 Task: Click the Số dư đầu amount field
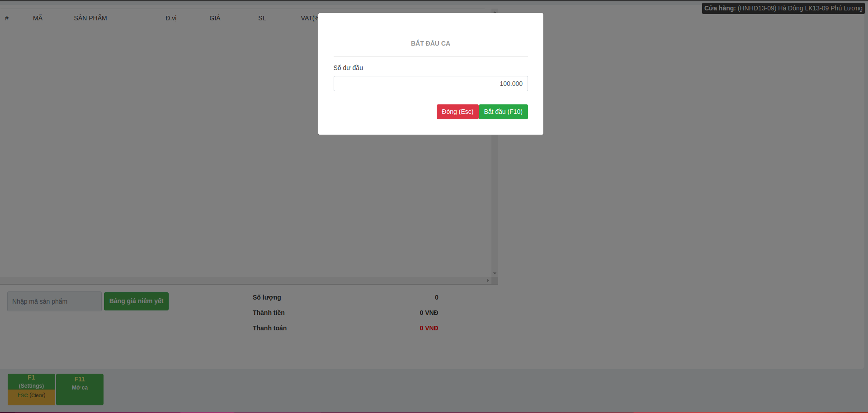point(430,84)
